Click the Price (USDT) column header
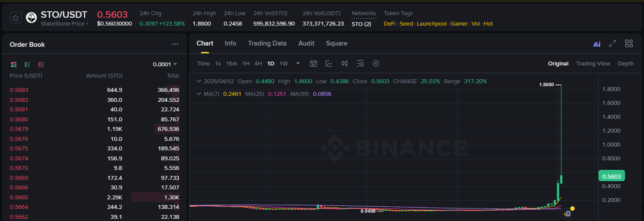This screenshot has height=221, width=644. (x=26, y=75)
